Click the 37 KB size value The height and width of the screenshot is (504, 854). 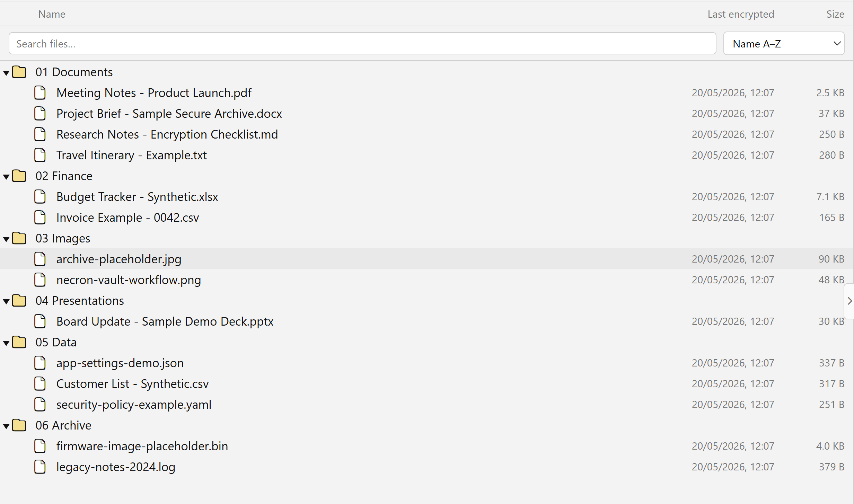[831, 114]
